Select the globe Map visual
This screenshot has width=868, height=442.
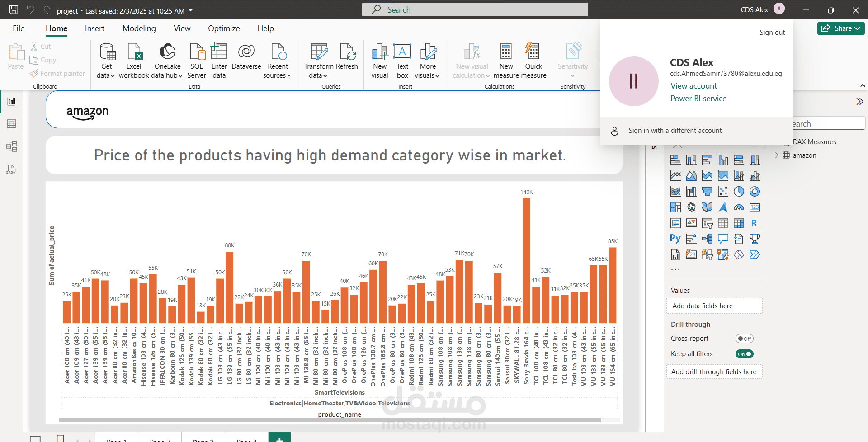[691, 207]
